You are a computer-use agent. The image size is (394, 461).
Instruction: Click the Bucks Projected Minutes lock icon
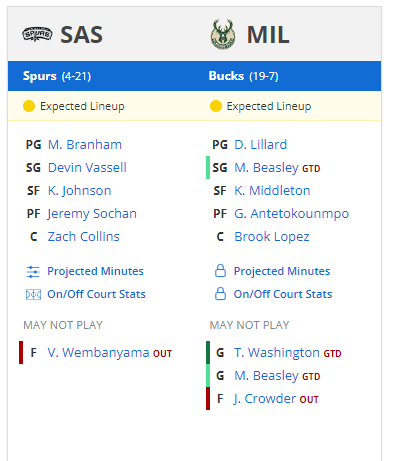220,271
